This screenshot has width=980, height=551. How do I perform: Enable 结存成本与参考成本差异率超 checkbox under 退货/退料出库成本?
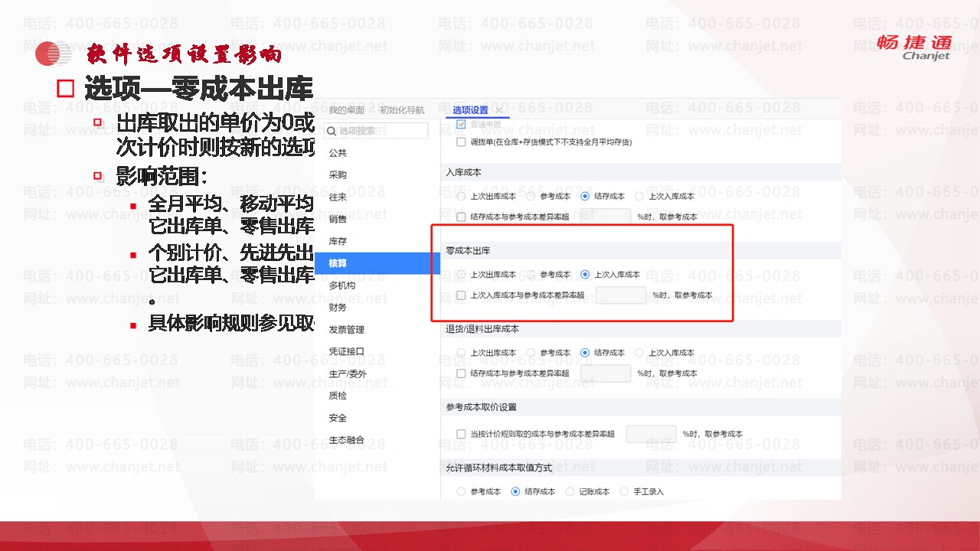coord(461,373)
